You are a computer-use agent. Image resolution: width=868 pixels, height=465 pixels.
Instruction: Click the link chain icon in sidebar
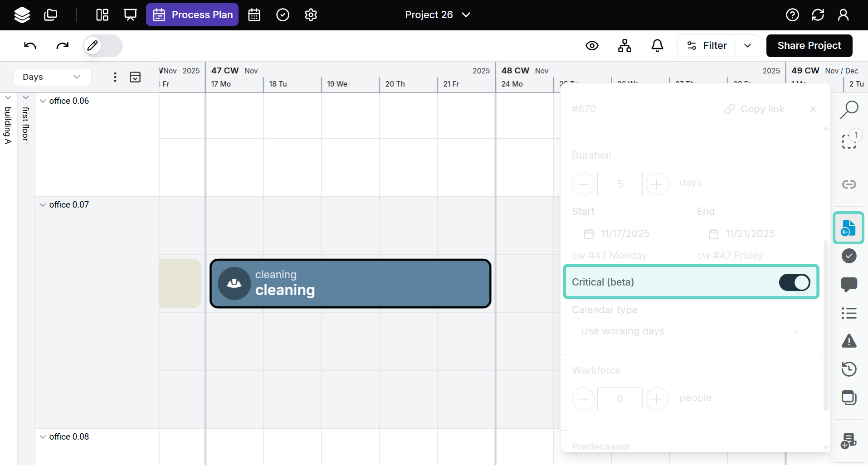pos(849,184)
